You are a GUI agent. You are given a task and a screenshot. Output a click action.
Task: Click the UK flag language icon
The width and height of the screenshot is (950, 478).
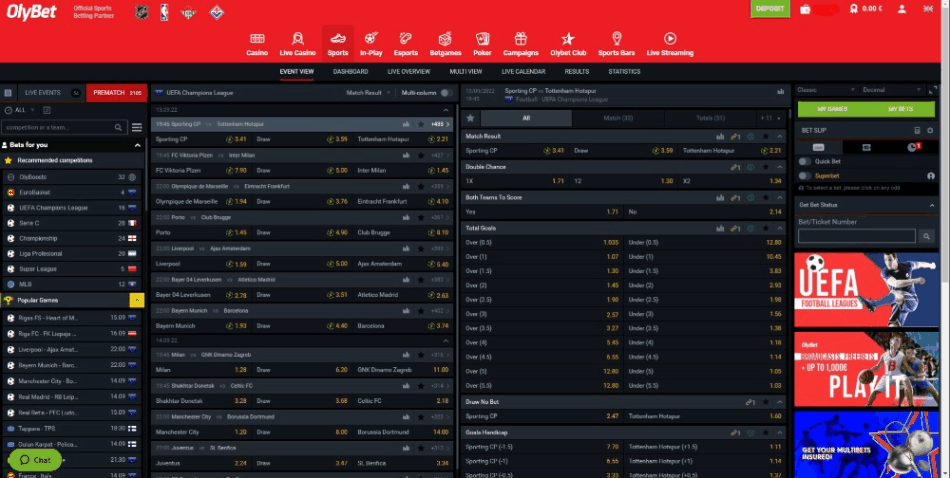tap(928, 9)
